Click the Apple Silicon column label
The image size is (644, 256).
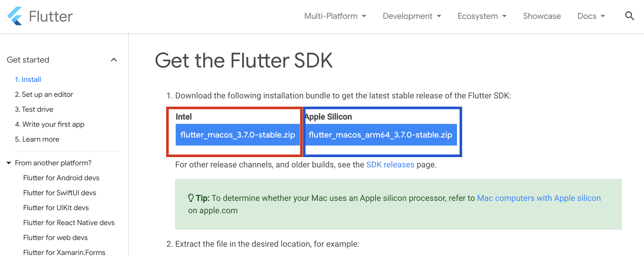click(x=328, y=117)
